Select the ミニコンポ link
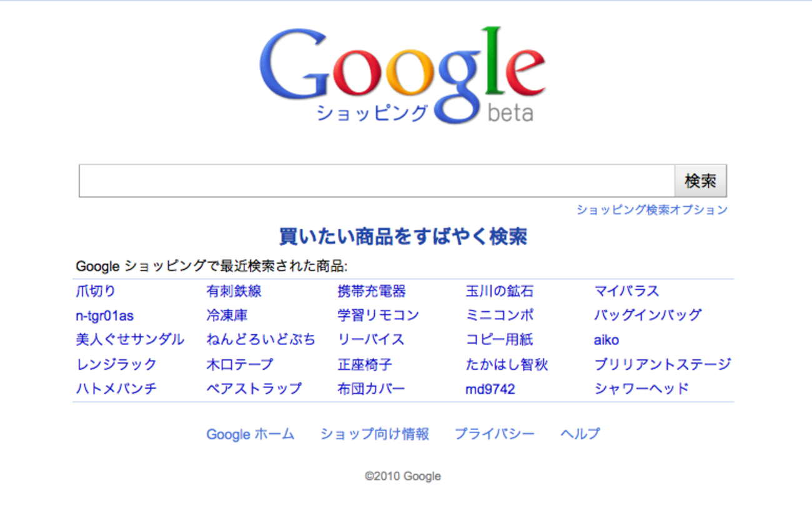The height and width of the screenshot is (518, 812). [500, 316]
